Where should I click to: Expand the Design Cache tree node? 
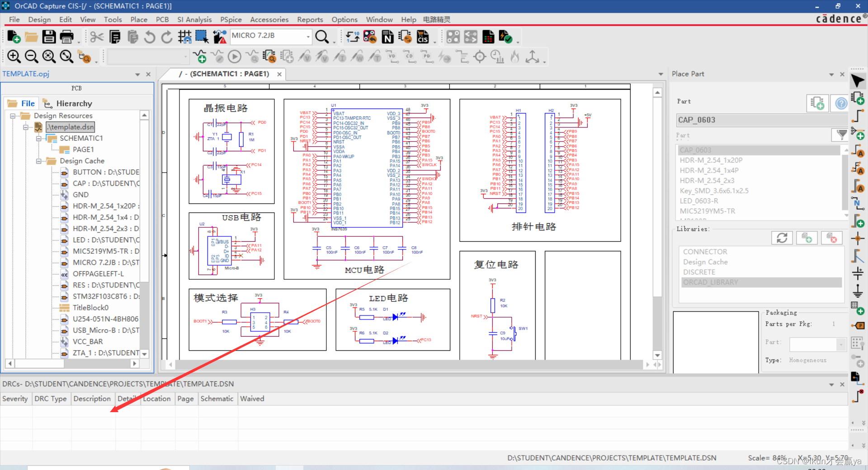(40, 161)
